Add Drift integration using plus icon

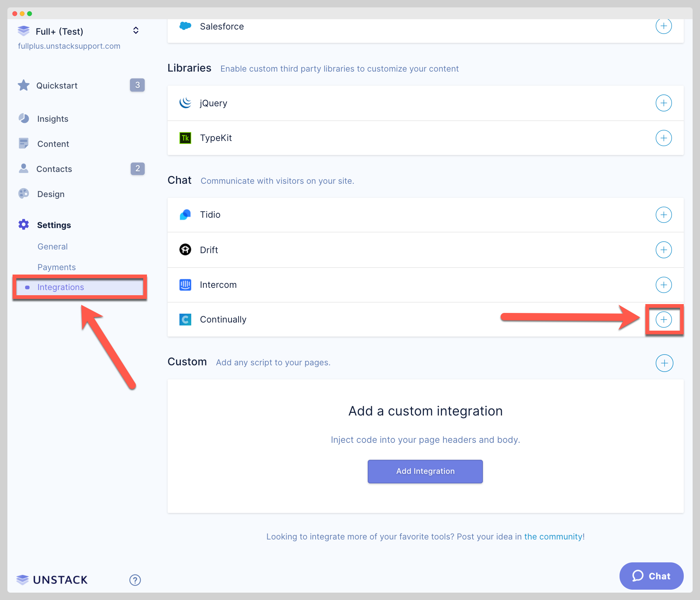(x=663, y=250)
